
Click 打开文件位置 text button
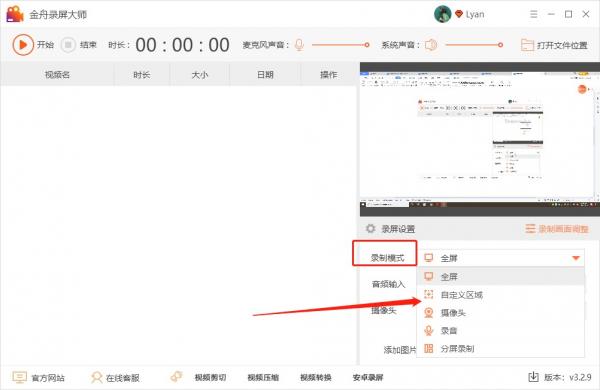click(x=562, y=46)
